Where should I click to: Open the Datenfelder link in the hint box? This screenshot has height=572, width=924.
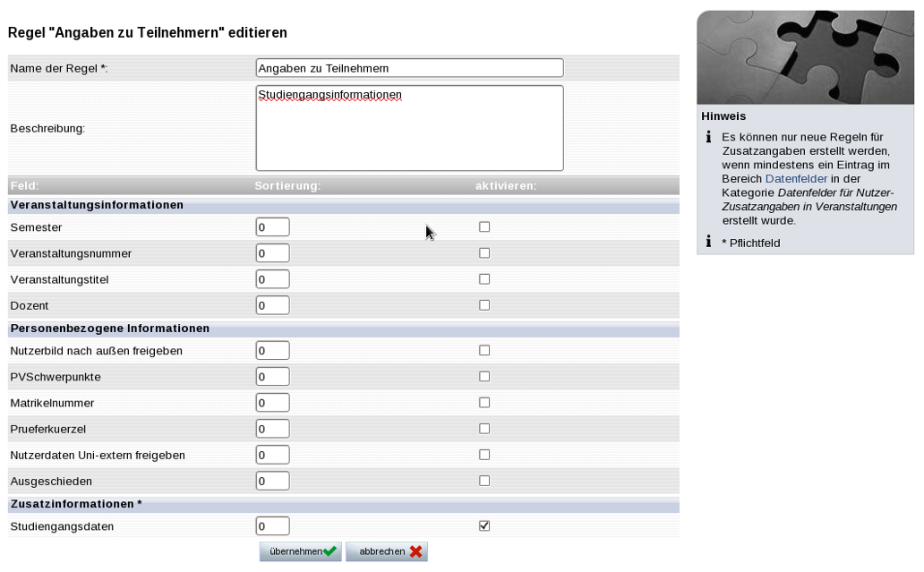(796, 179)
